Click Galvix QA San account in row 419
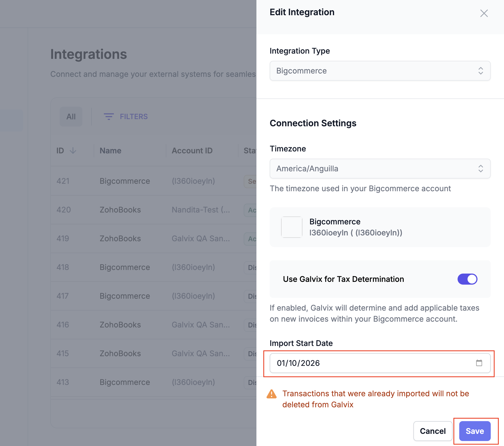Screen dimensions: 504x446 tap(201, 238)
